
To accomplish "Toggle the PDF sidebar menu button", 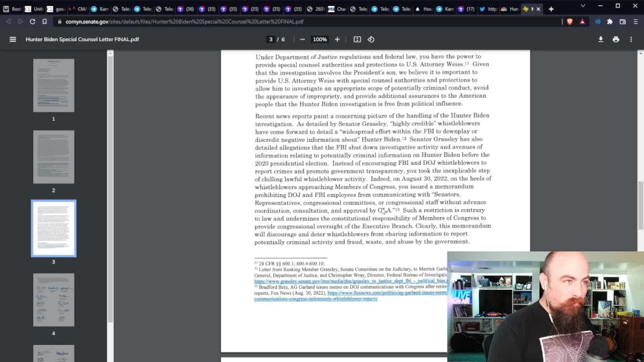I will (13, 39).
